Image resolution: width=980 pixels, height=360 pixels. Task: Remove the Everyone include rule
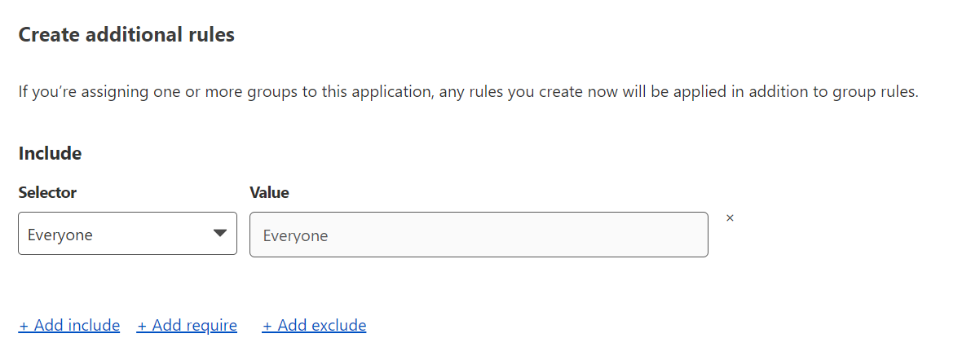coord(730,218)
